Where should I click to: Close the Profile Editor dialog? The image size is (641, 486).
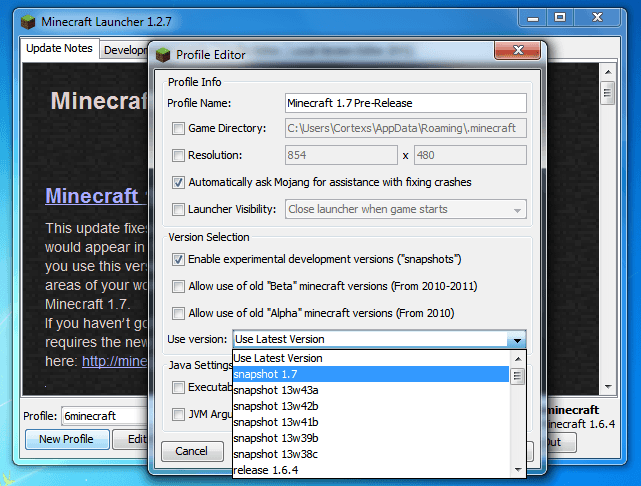click(518, 50)
